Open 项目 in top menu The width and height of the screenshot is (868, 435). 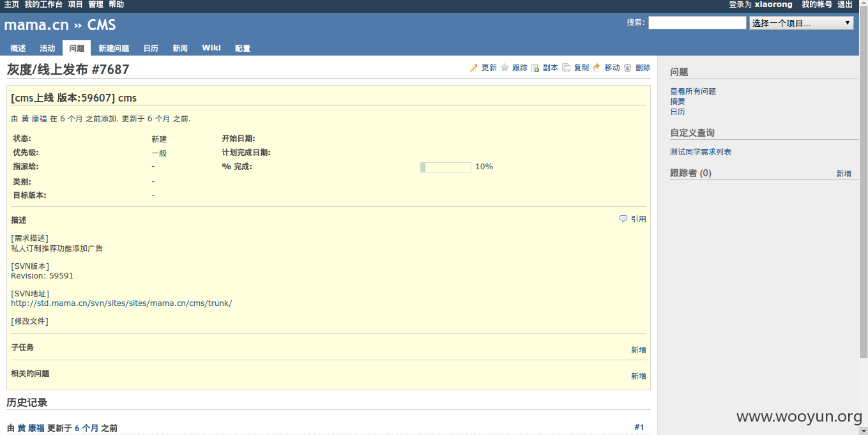(75, 4)
